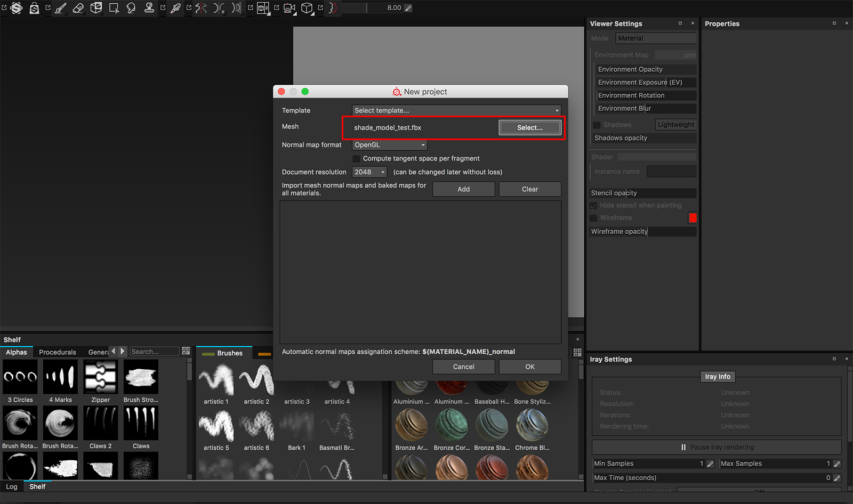Image resolution: width=853 pixels, height=504 pixels.
Task: Switch to the Log tab
Action: click(12, 486)
